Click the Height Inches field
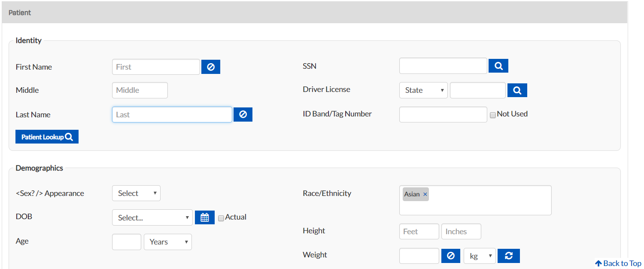 pyautogui.click(x=461, y=231)
